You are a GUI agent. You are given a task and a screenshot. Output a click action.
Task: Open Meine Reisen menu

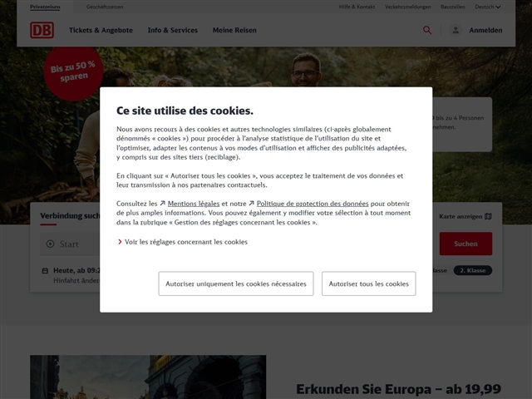[x=234, y=30]
